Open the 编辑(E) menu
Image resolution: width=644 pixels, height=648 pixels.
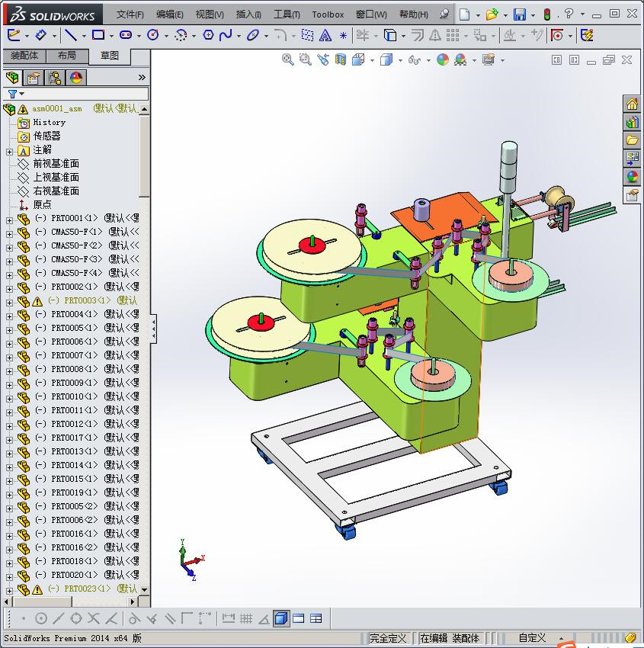[x=169, y=14]
